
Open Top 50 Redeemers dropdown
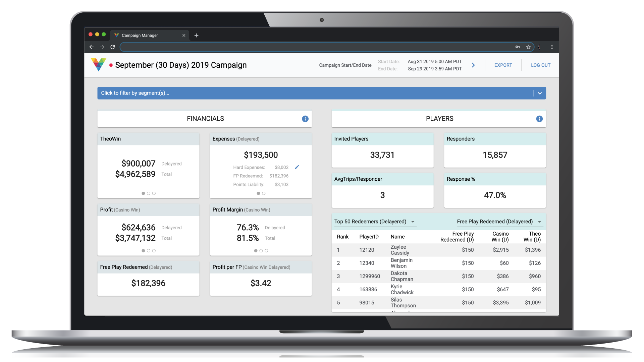(x=413, y=222)
